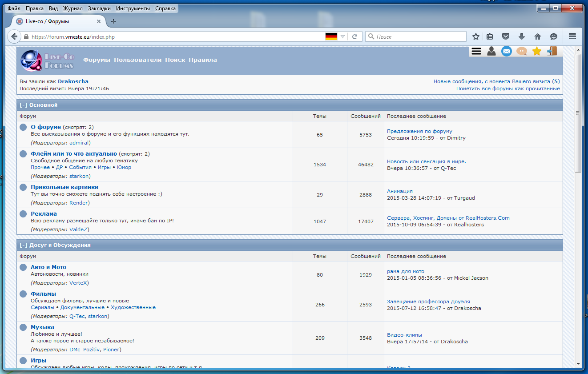Open a new tab with plus button

113,21
